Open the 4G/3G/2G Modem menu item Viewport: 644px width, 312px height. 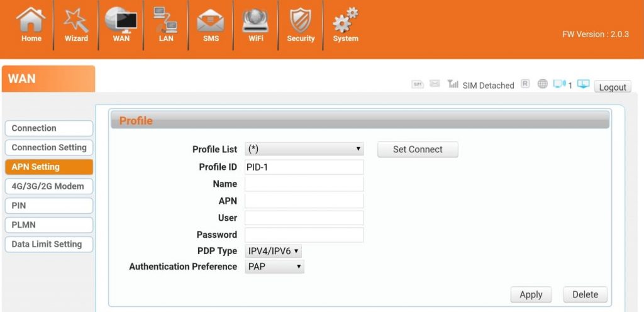(x=49, y=186)
